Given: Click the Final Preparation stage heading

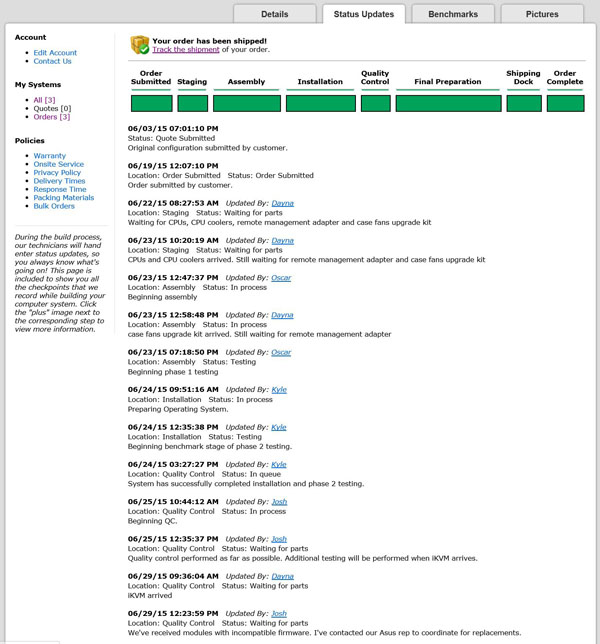Looking at the screenshot, I should (448, 82).
